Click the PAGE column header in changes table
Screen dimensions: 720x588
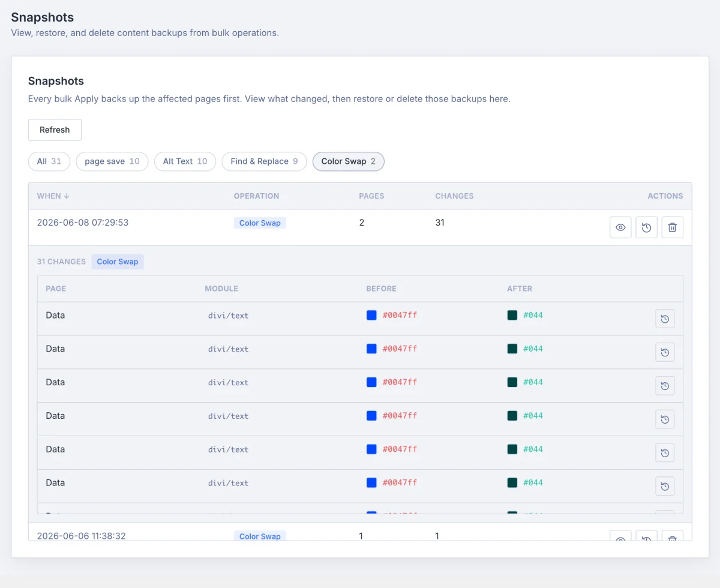click(56, 289)
